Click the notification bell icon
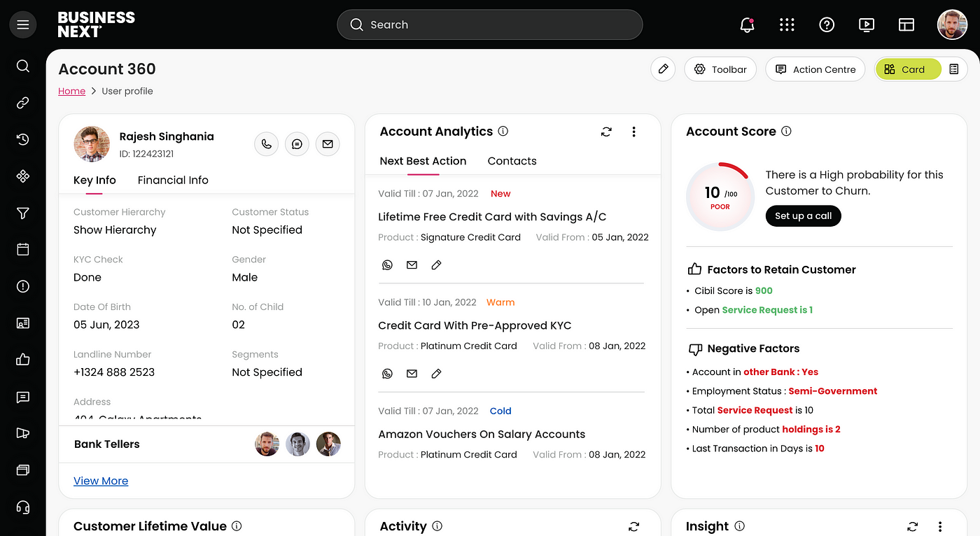Viewport: 980px width, 536px height. coord(747,25)
